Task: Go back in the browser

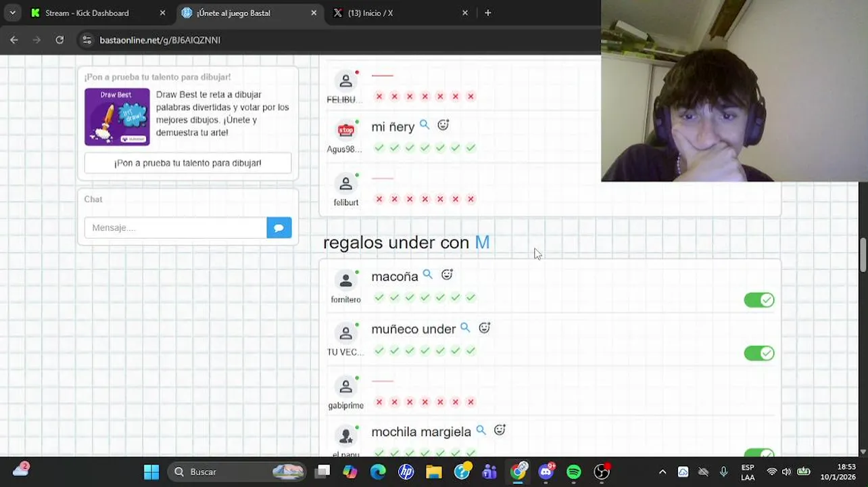Action: [x=14, y=40]
